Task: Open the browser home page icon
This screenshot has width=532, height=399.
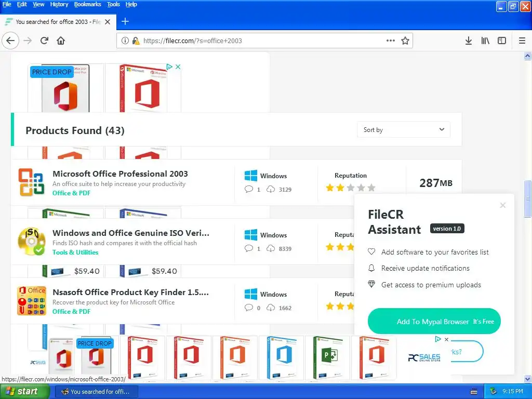Action: point(61,41)
